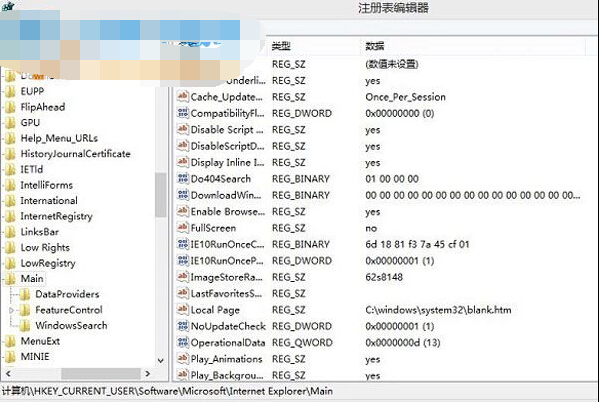This screenshot has height=402, width=601.
Task: Select the IntelliForms key
Action: (x=46, y=185)
